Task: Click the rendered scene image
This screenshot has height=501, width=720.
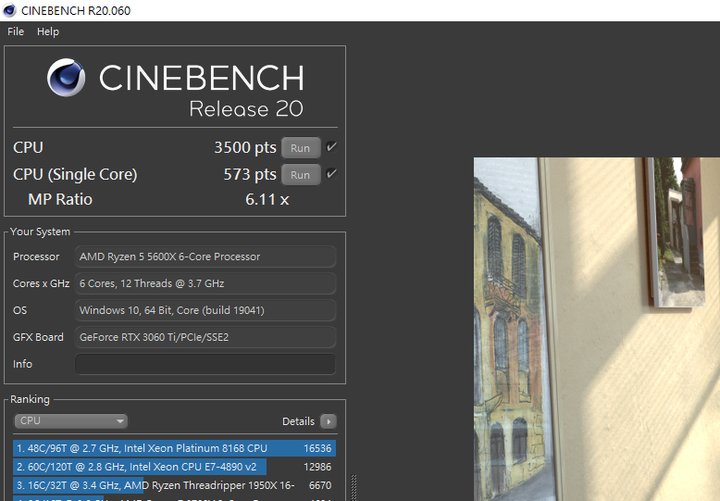Action: 597,329
